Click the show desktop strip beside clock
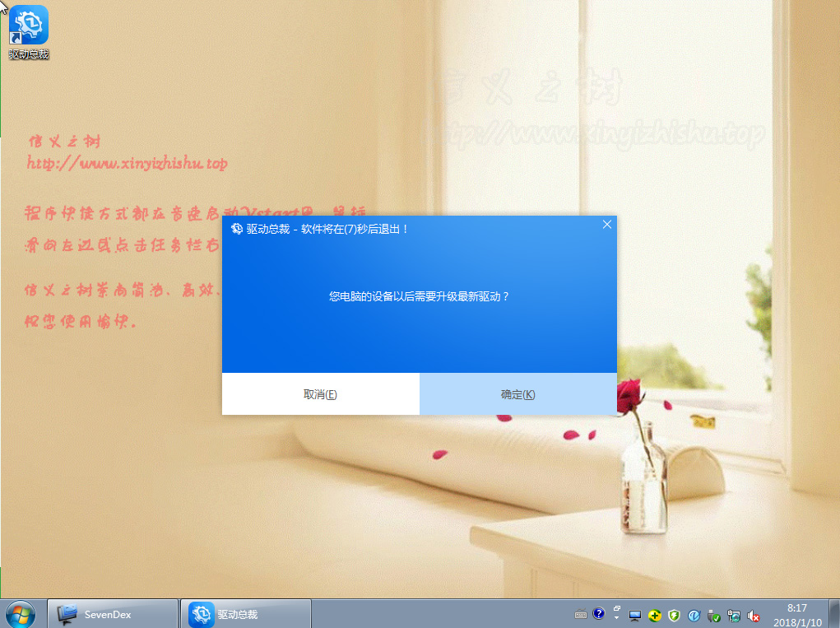 coord(835,614)
